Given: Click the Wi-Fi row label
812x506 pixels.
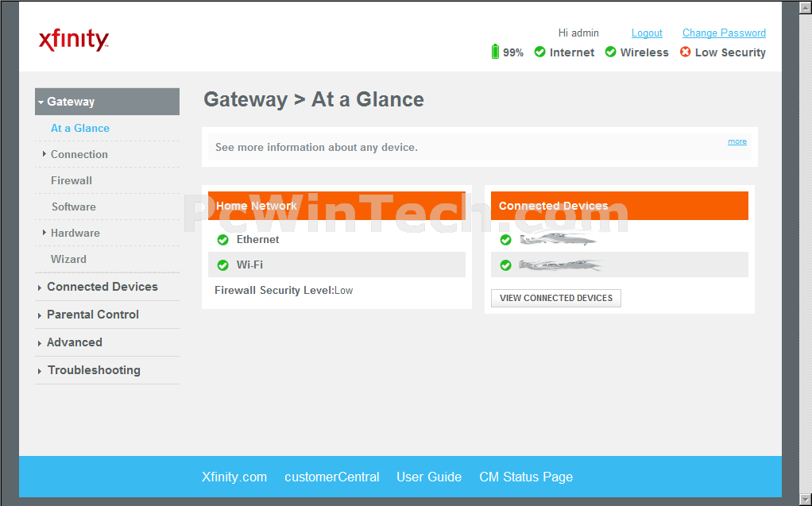Looking at the screenshot, I should [x=249, y=265].
